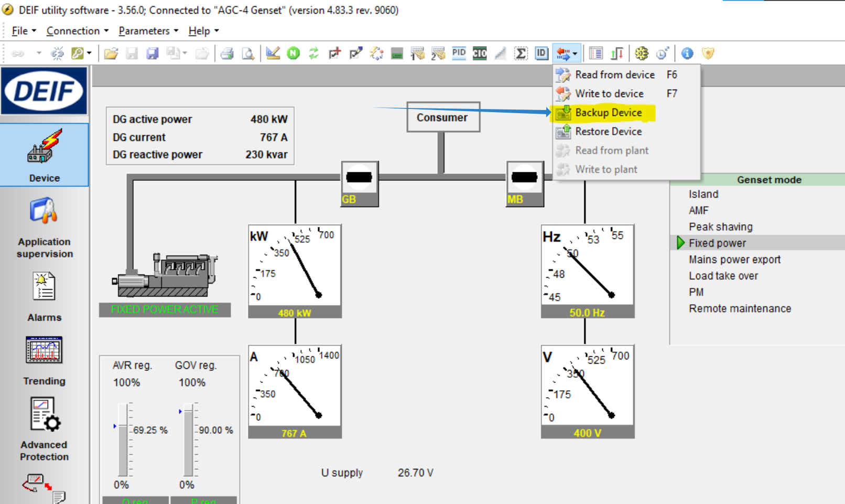
Task: Click the green N toolbar icon
Action: [x=294, y=53]
